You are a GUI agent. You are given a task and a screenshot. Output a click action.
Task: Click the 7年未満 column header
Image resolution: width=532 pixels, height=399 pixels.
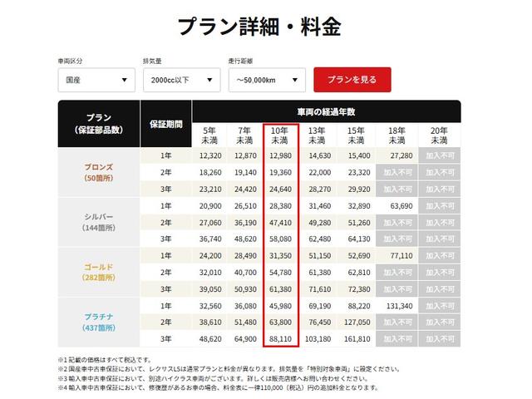tap(245, 135)
